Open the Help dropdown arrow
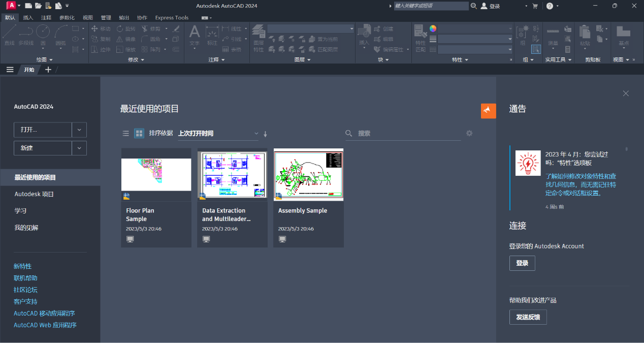 pos(557,6)
